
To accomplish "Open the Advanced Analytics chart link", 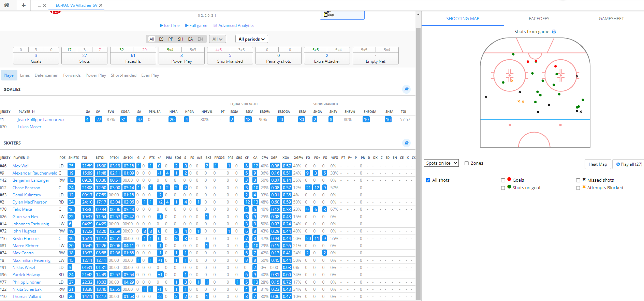I will 233,26.
